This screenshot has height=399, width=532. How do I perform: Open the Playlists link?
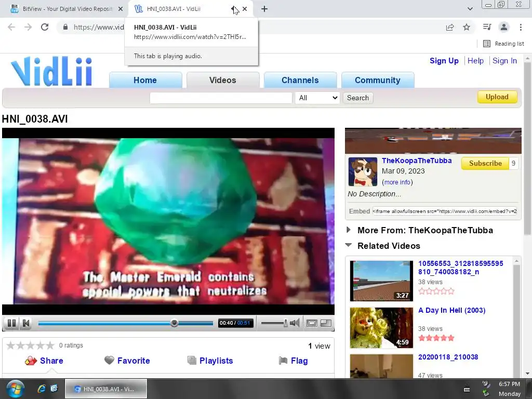click(216, 361)
